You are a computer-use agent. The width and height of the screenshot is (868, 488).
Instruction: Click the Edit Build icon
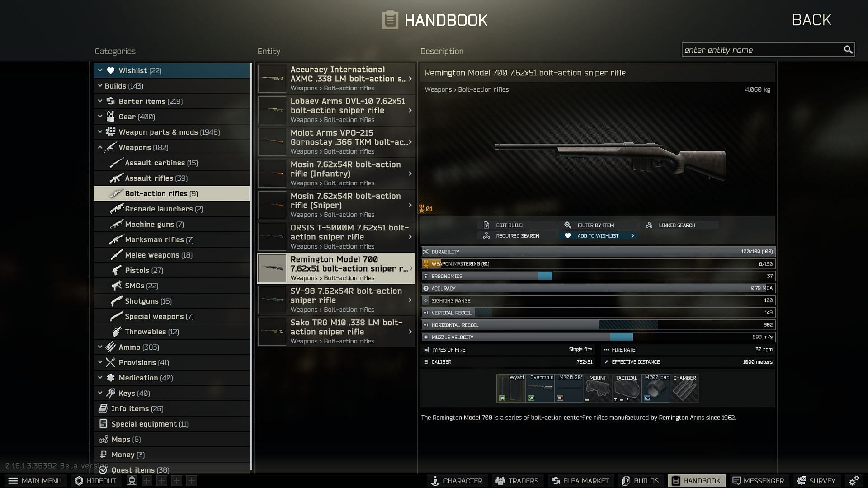coord(486,225)
